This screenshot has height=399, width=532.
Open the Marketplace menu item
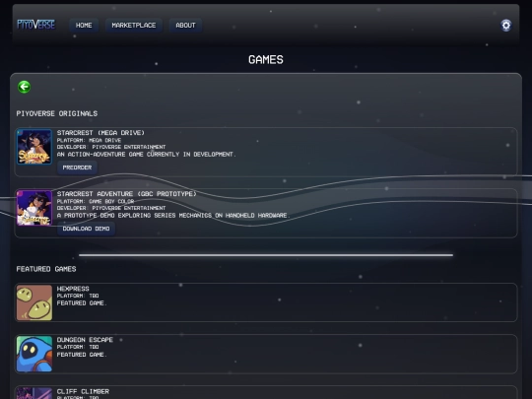(134, 26)
